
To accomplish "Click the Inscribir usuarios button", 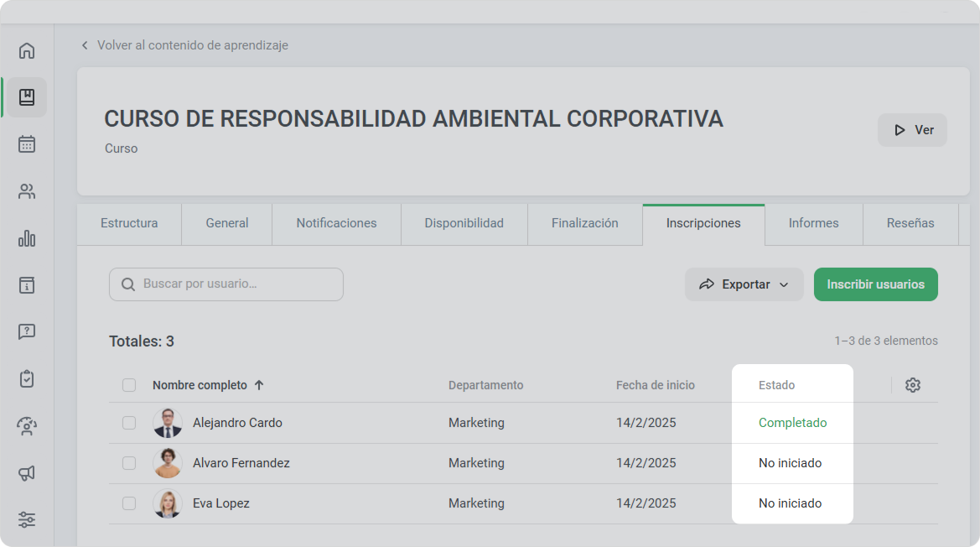I will click(875, 284).
